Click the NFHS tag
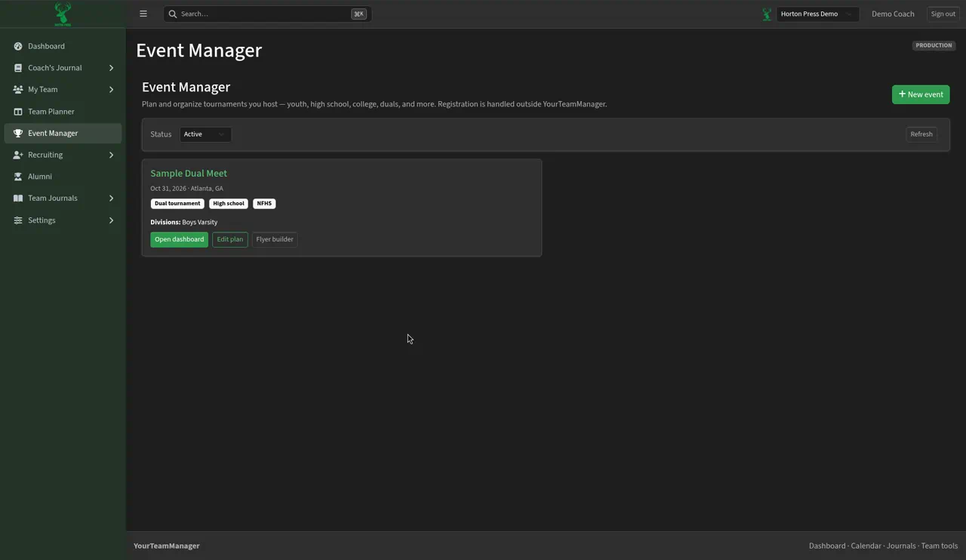The image size is (966, 560). 264,204
